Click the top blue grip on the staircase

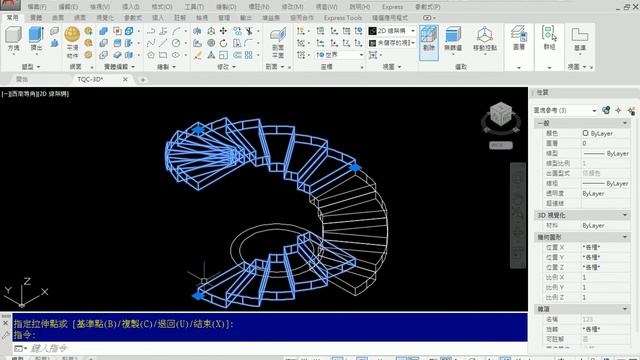(198, 129)
